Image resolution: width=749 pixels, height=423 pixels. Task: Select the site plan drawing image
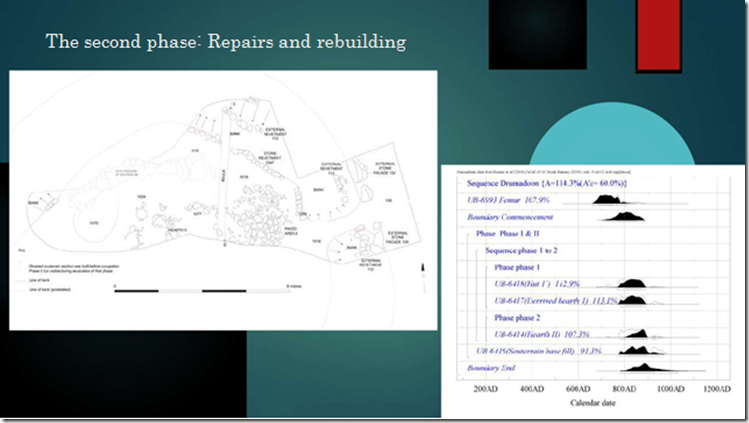tap(223, 200)
